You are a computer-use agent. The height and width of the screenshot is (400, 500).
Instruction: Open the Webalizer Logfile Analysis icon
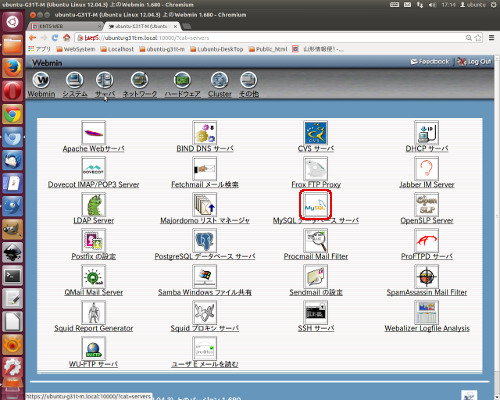point(427,312)
